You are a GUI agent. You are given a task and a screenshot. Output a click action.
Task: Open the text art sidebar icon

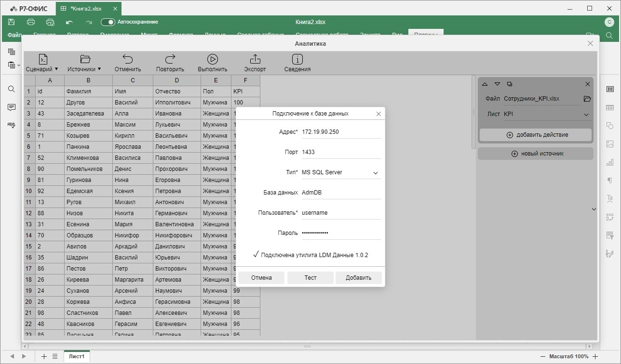(610, 198)
